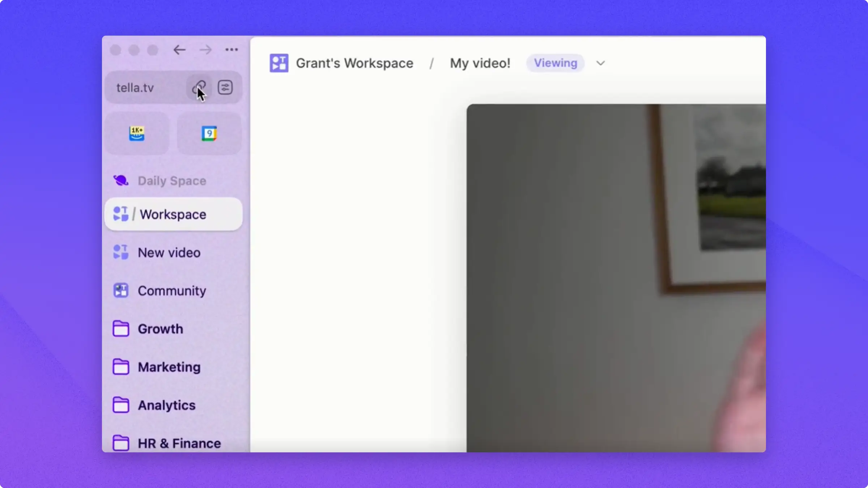Go back with the left arrow

[x=179, y=50]
